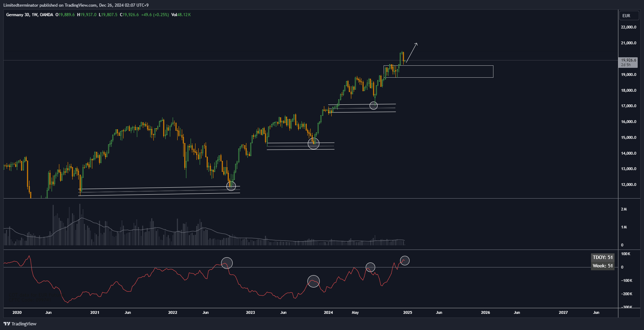The image size is (644, 330).
Task: Click the 17,000.0 price axis label
Action: click(629, 106)
